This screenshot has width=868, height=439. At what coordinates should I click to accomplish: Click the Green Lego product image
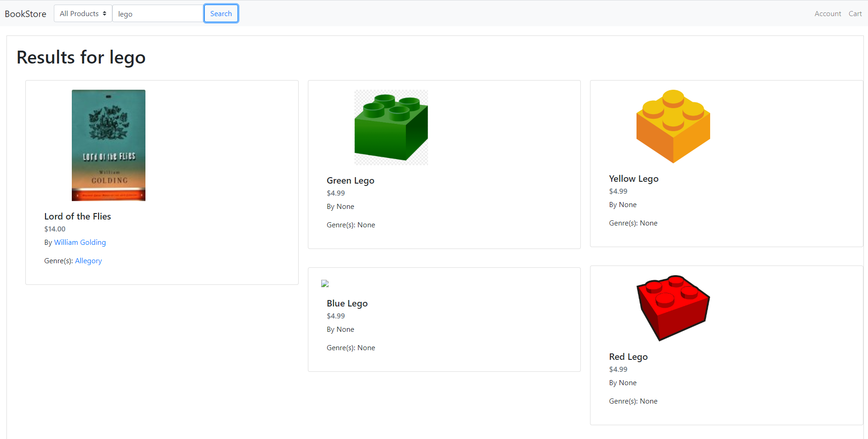391,127
